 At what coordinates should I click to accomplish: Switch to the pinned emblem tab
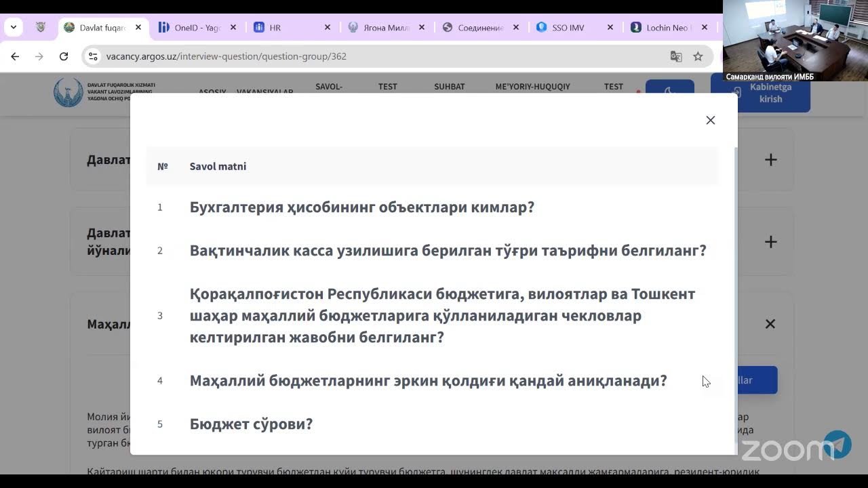[41, 28]
